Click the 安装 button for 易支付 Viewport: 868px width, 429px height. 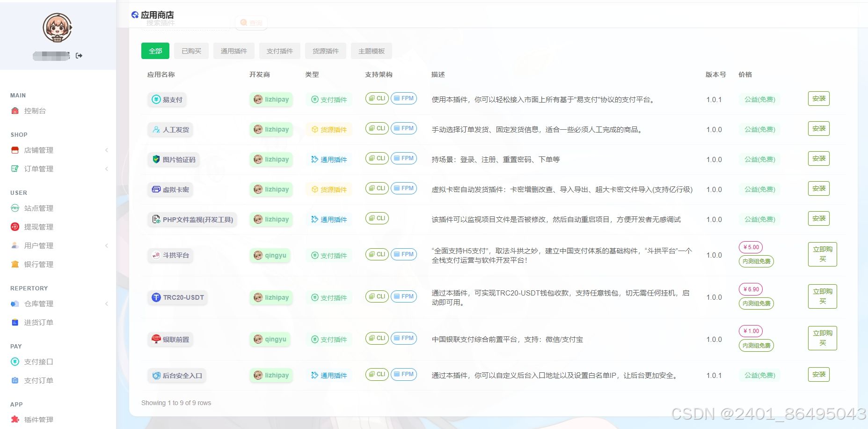click(818, 99)
